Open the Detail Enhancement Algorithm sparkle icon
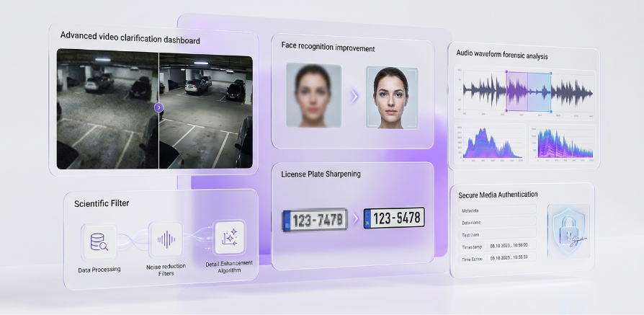644x315 pixels. point(229,237)
